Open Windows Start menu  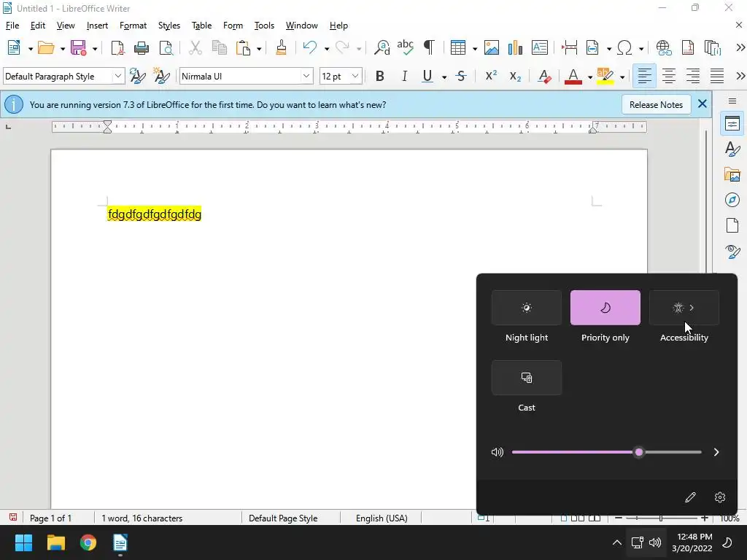[x=23, y=542]
